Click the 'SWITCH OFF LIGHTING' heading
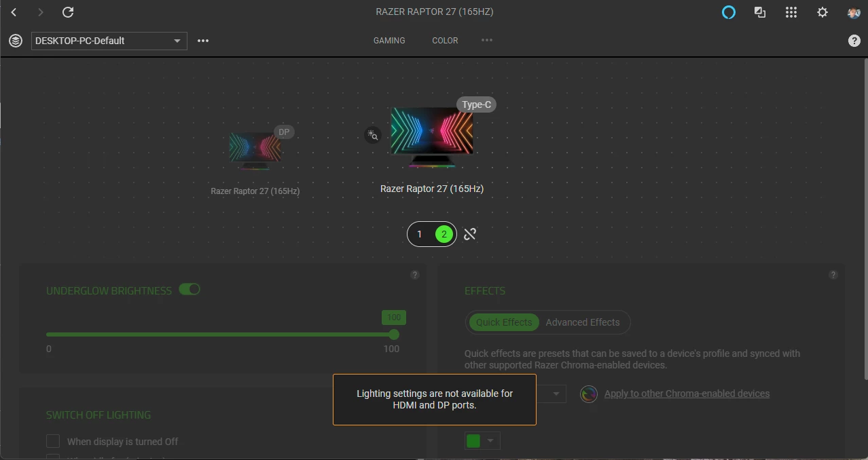This screenshot has height=460, width=868. [98, 415]
